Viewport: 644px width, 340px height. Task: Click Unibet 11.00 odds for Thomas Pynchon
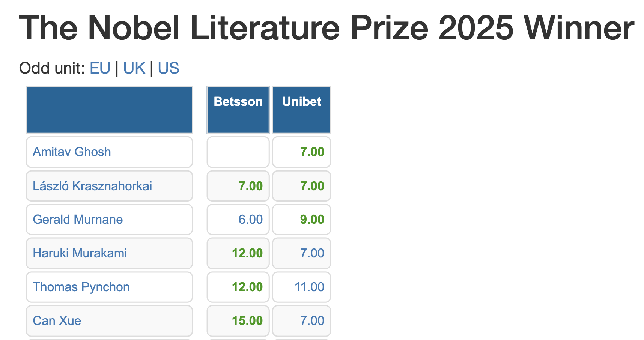tap(309, 287)
